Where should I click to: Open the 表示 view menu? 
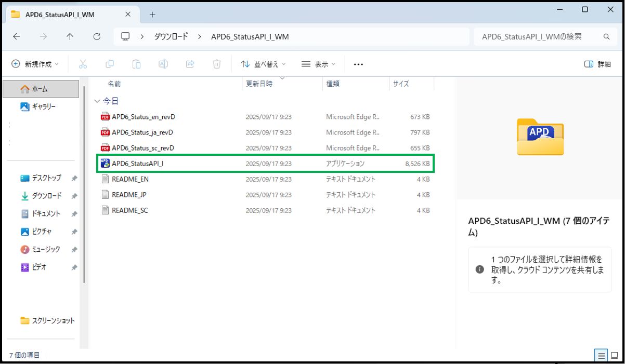[319, 64]
